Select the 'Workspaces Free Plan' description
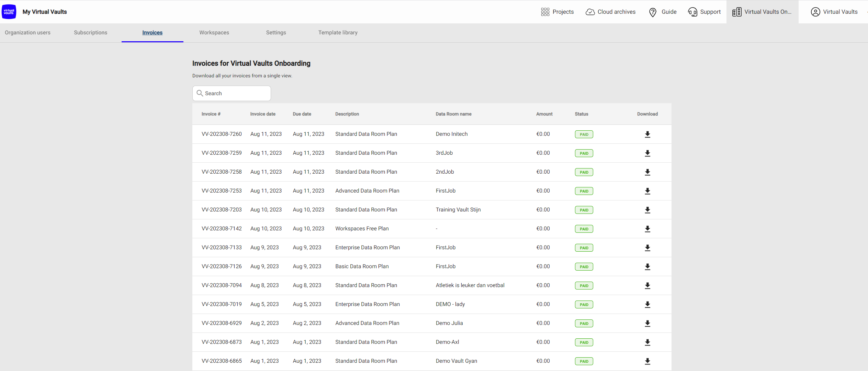 pos(362,229)
